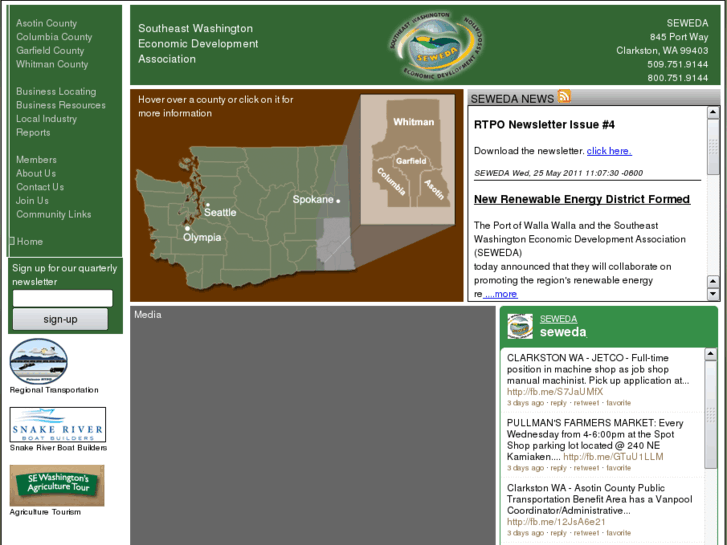Screen dimensions: 727x545
Task: Open the SEWEDA News RSS feed icon
Action: tap(564, 96)
